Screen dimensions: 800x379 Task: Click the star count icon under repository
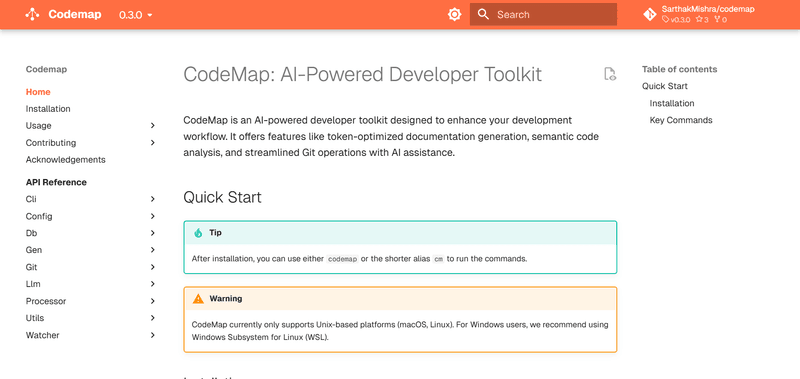pyautogui.click(x=699, y=20)
